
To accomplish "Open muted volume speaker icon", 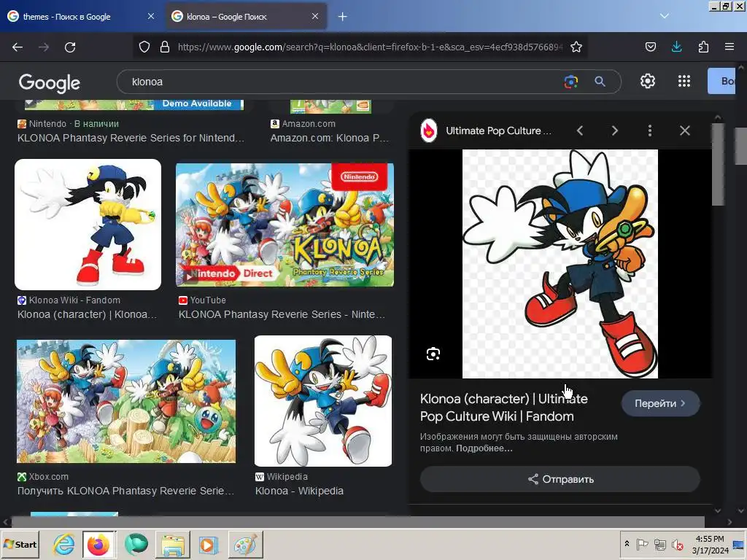I will click(678, 544).
